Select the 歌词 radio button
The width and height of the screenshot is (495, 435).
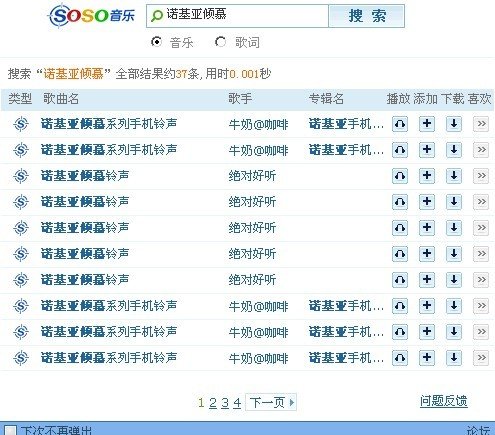(x=220, y=42)
